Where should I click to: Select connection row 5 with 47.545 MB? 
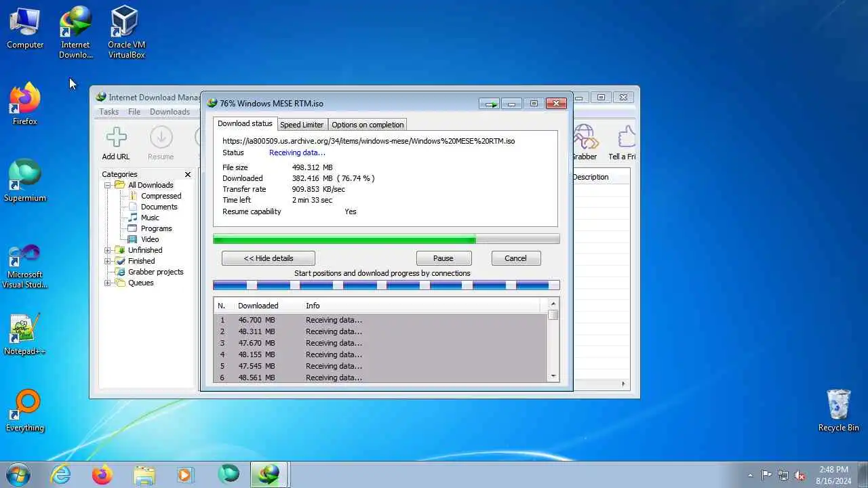380,366
